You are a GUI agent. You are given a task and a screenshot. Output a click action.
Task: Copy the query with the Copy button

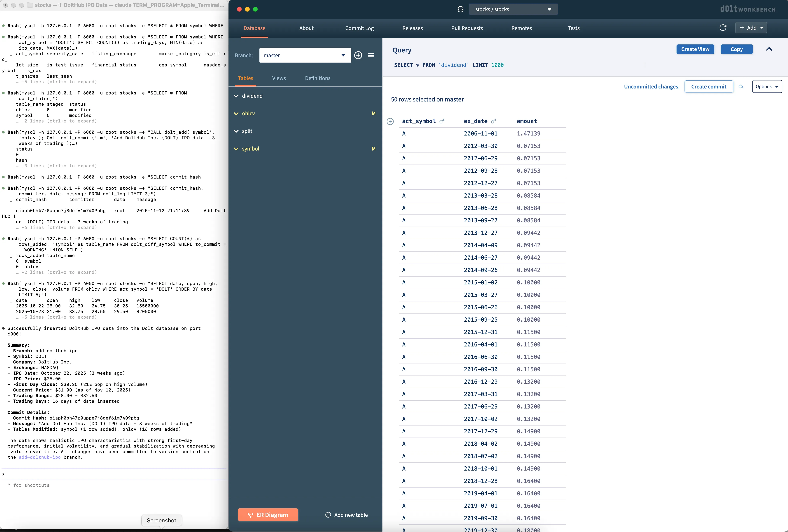click(x=736, y=49)
